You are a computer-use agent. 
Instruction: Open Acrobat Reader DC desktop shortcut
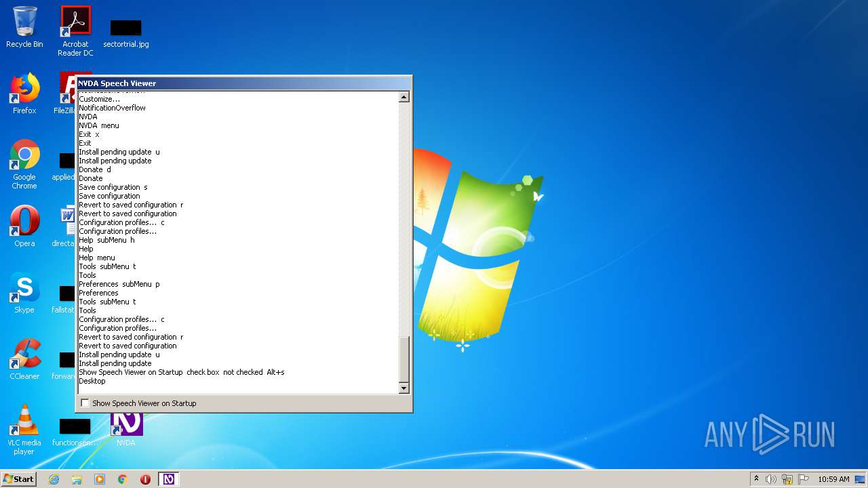tap(75, 31)
